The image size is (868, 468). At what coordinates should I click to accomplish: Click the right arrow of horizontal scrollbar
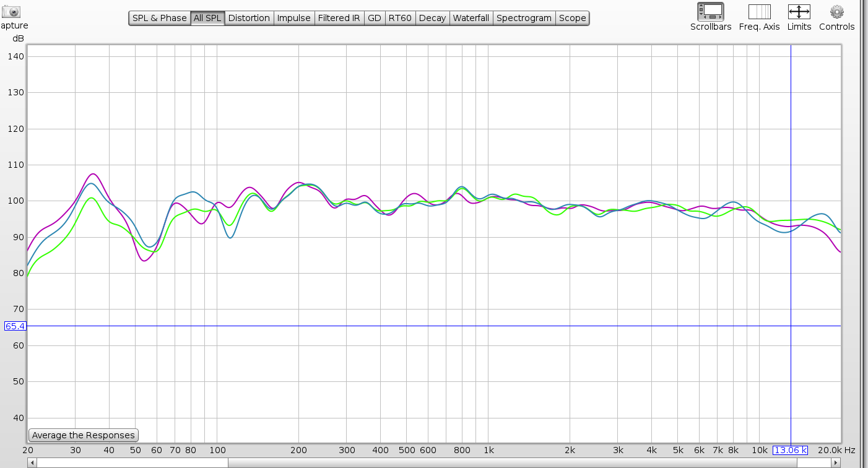coord(836,462)
